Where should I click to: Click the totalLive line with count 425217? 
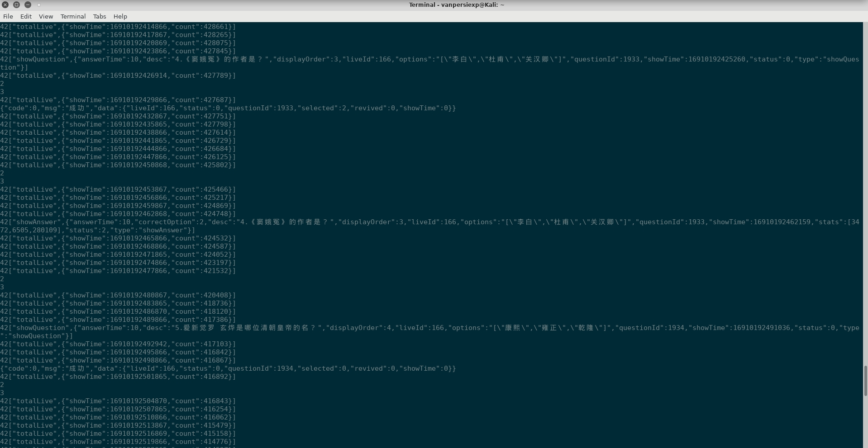tap(118, 198)
